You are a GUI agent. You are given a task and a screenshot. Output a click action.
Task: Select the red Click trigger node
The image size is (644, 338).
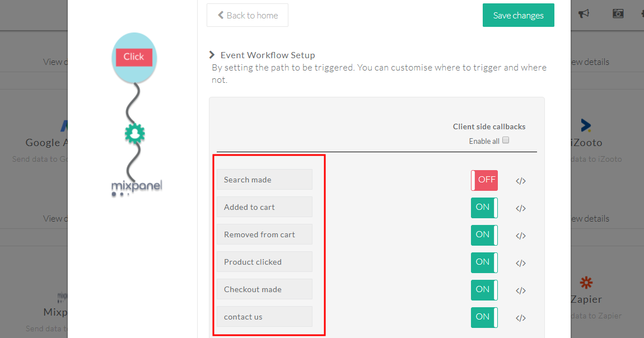(134, 57)
